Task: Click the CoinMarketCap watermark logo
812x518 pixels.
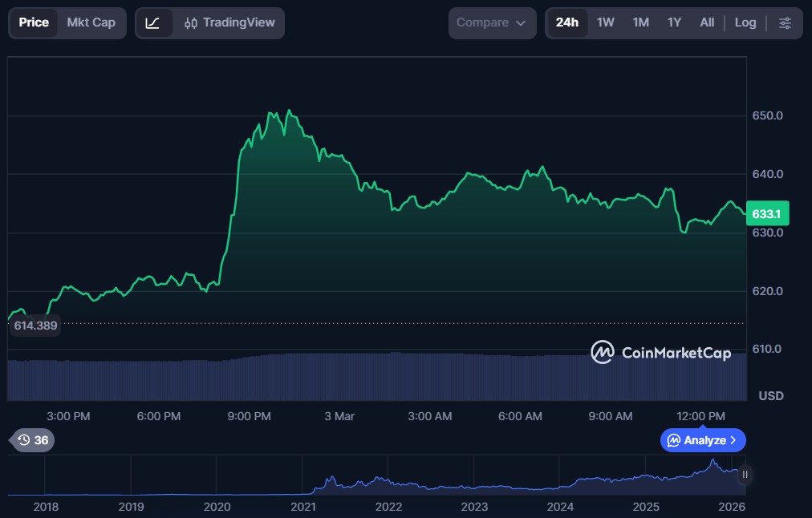Action: click(660, 352)
